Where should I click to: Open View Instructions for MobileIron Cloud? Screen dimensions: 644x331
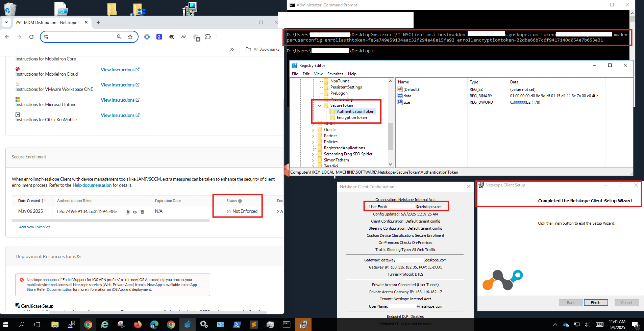click(120, 70)
